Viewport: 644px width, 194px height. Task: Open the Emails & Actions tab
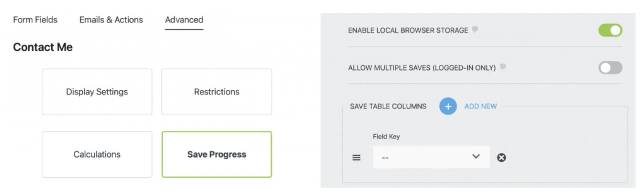click(111, 20)
